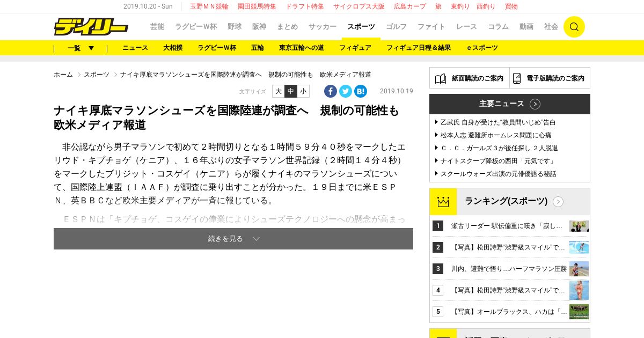The width and height of the screenshot is (644, 338).
Task: Open the ドラフト特集 top link
Action: pos(305,6)
